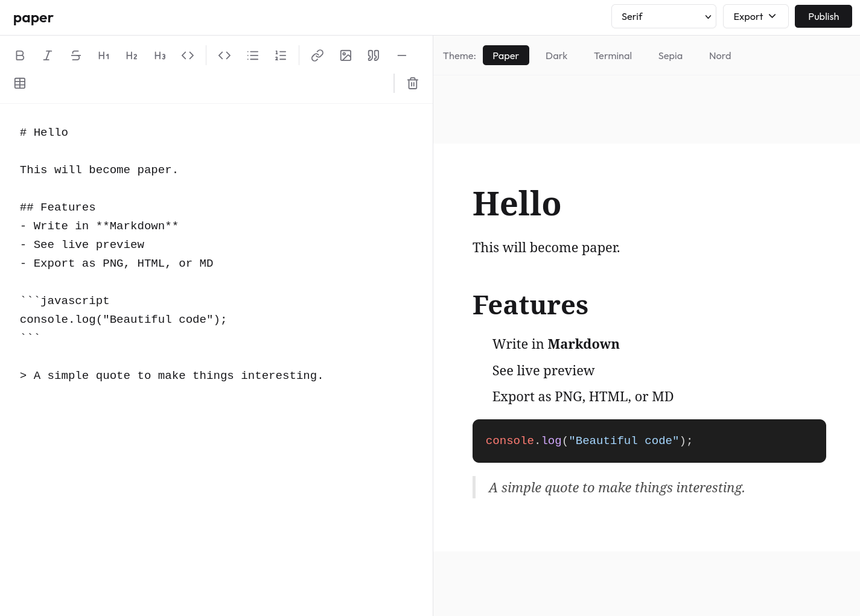Insert a table
Image resolution: width=860 pixels, height=616 pixels.
click(20, 83)
